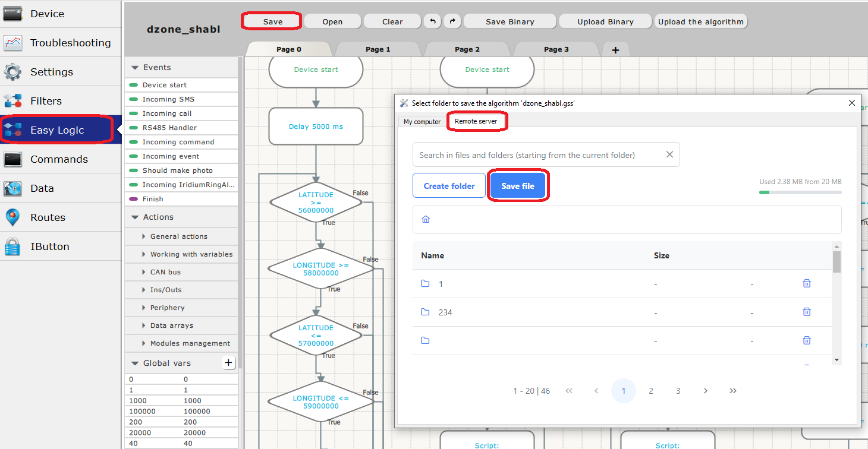
Task: Clear search field with X icon
Action: pos(669,154)
